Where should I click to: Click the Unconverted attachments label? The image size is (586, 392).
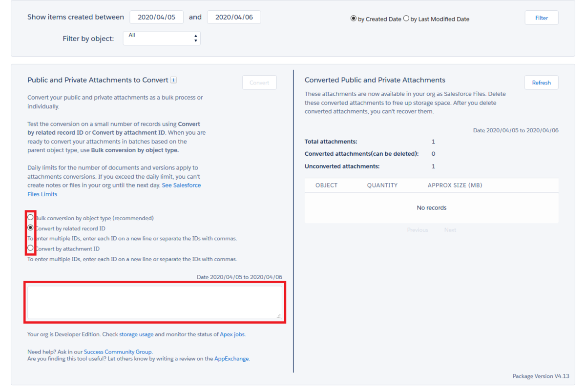tap(342, 166)
